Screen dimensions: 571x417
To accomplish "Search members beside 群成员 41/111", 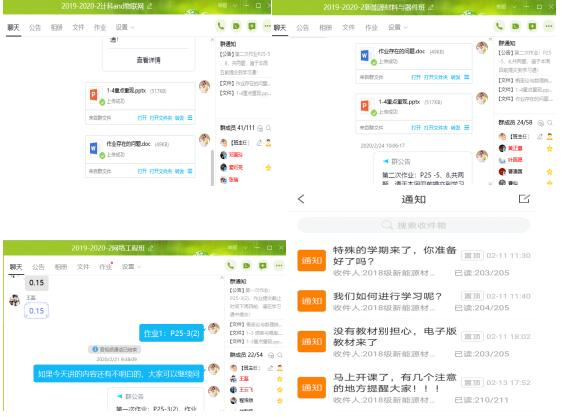I will pyautogui.click(x=268, y=128).
